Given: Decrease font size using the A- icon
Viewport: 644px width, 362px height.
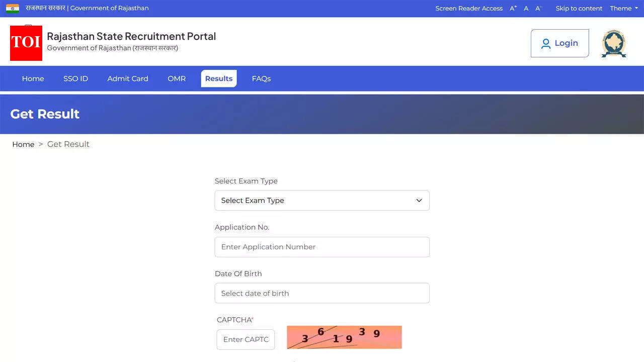Looking at the screenshot, I should click(x=538, y=8).
